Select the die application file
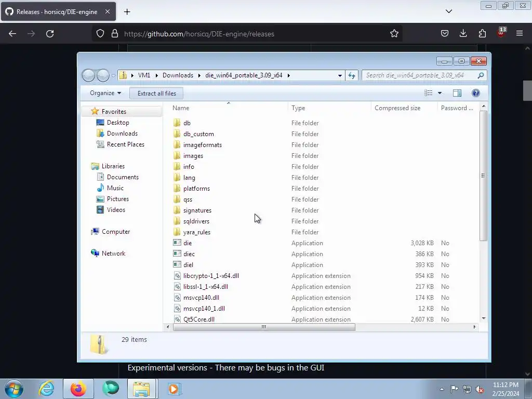532x399 pixels. (x=187, y=243)
